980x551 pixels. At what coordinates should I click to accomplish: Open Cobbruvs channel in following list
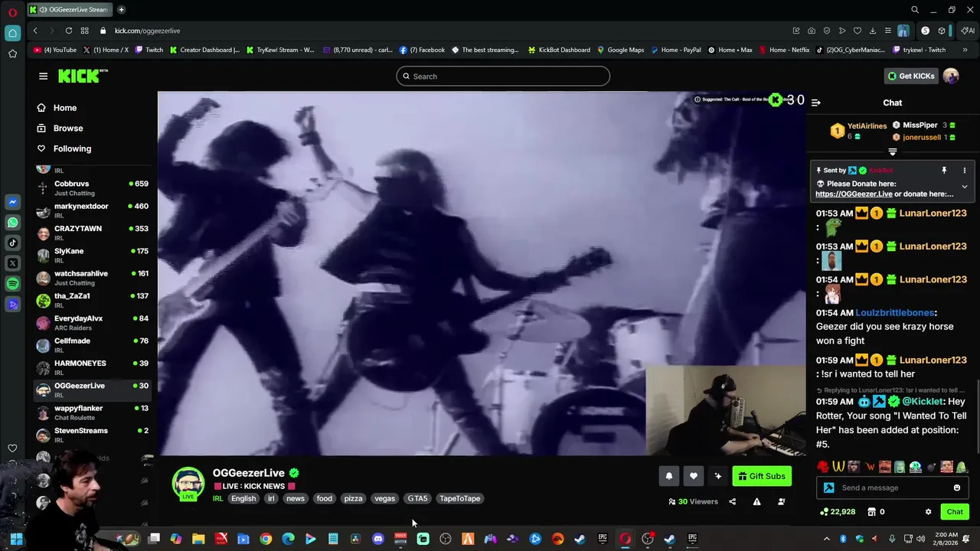pos(92,188)
